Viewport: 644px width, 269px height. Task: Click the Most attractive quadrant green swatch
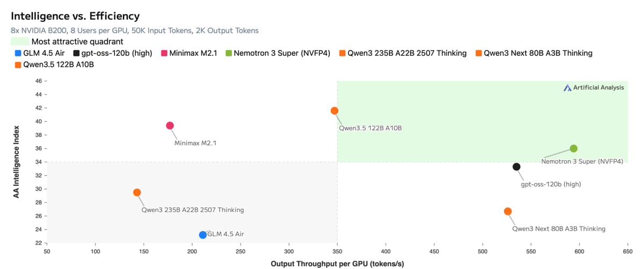point(20,41)
